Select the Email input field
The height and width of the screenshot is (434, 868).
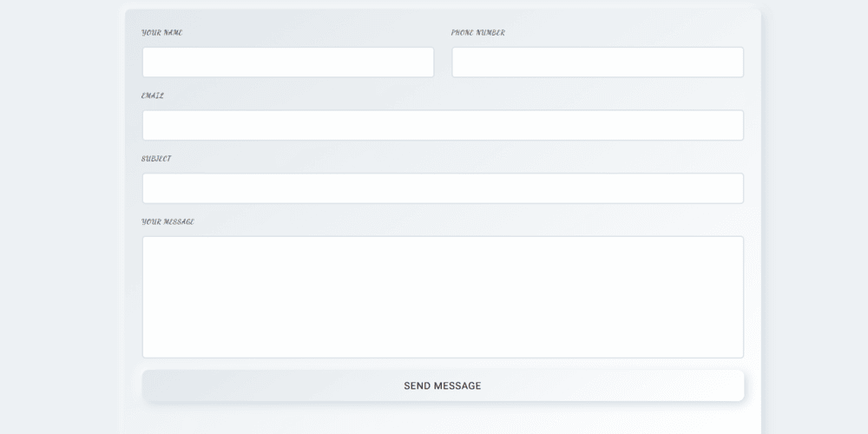443,125
